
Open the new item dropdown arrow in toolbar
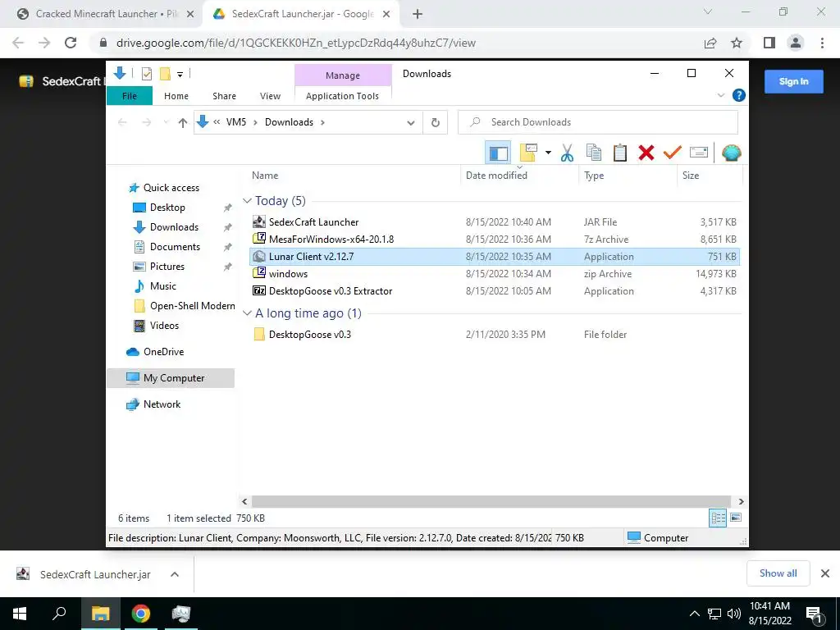click(x=548, y=153)
